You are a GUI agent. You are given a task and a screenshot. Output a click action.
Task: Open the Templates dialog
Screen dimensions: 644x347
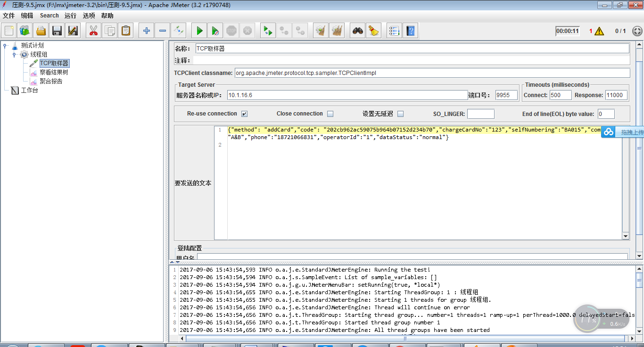click(x=24, y=30)
